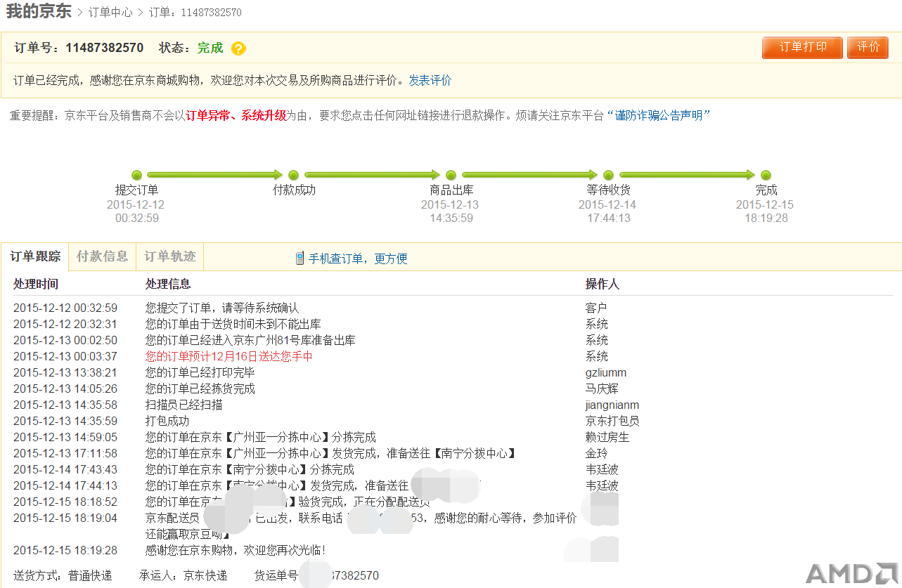Switch to the 订单轨迹 tab
Viewport: 902px width, 588px height.
170,256
